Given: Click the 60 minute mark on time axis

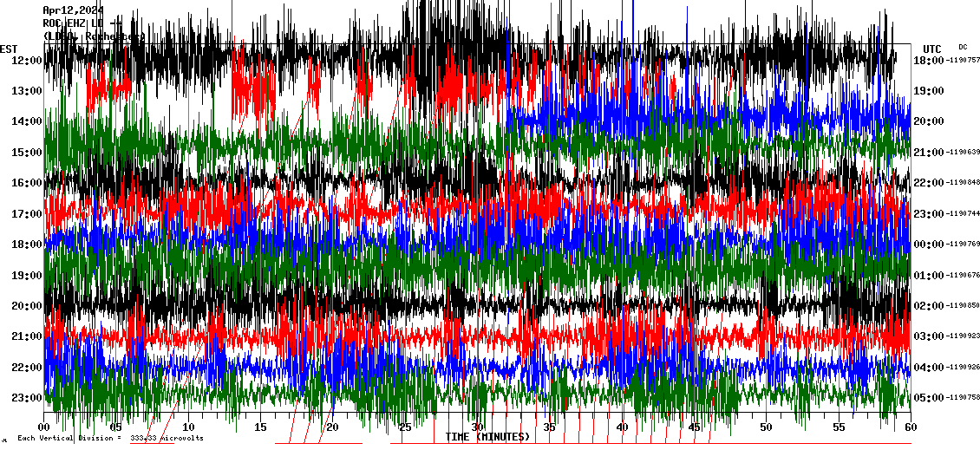Looking at the screenshot, I should pos(910,427).
